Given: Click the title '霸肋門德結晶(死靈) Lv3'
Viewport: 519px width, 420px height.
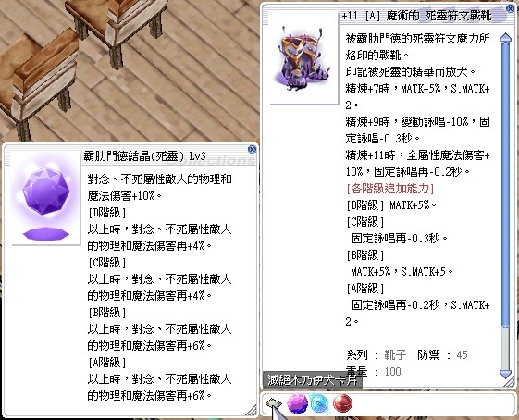Looking at the screenshot, I should [144, 156].
